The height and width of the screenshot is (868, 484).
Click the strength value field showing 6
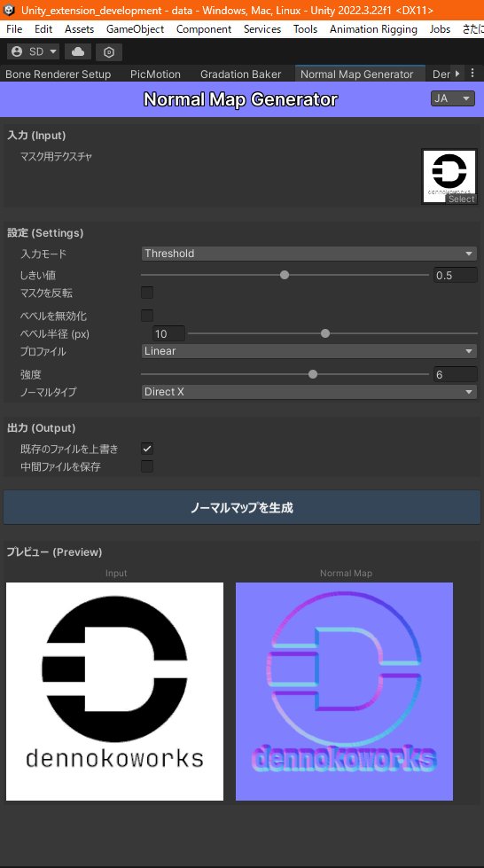tap(456, 375)
